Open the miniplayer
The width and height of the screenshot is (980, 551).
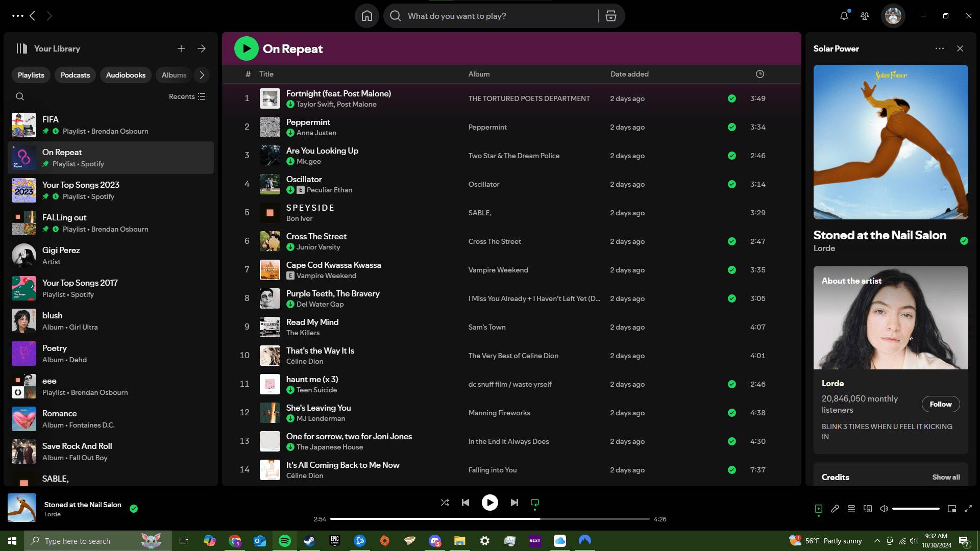(x=952, y=509)
